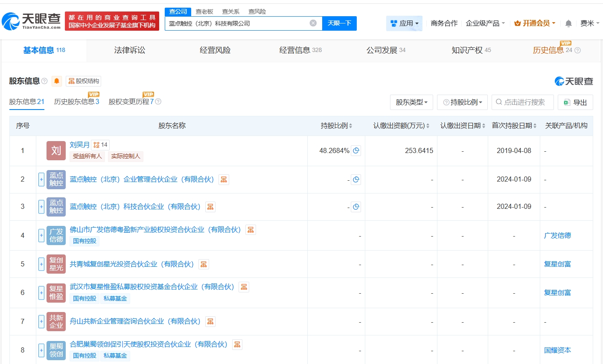
Task: Click the 实际控制人 tag under 刘昊月
Action: pyautogui.click(x=125, y=156)
